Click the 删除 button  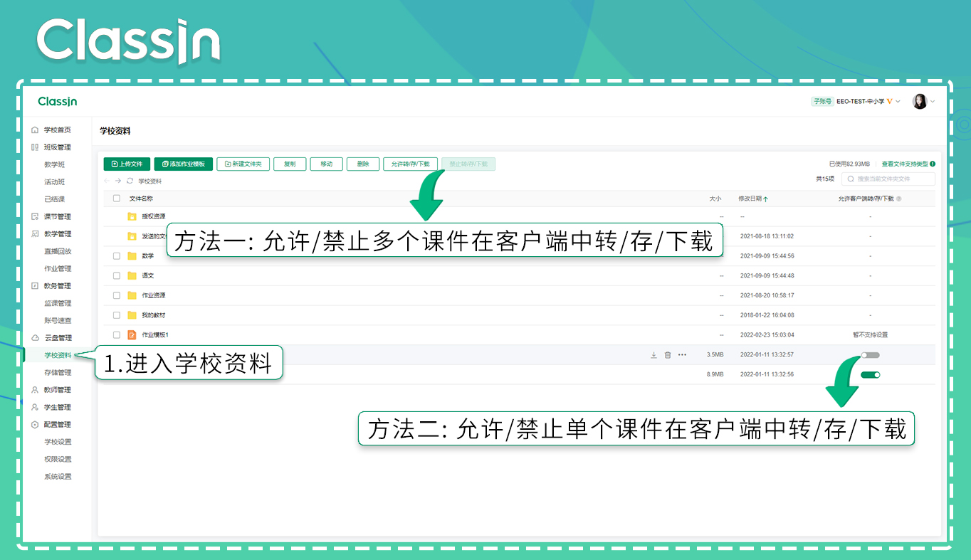click(x=363, y=164)
